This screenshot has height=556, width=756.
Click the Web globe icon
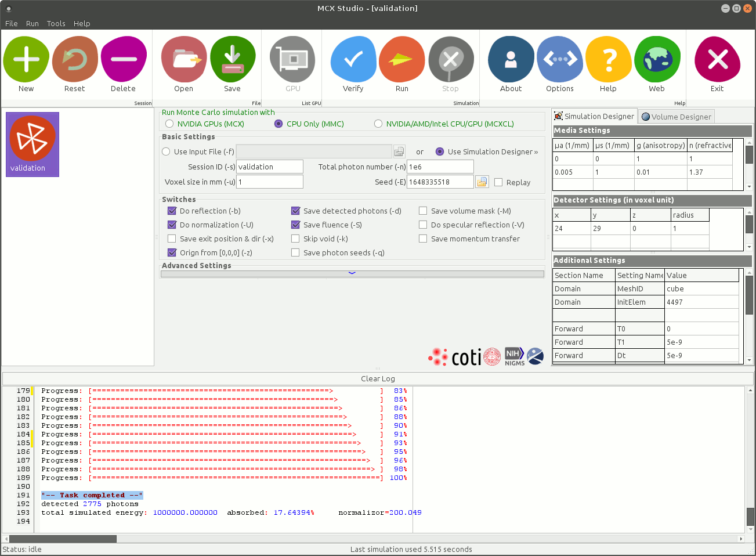click(657, 59)
